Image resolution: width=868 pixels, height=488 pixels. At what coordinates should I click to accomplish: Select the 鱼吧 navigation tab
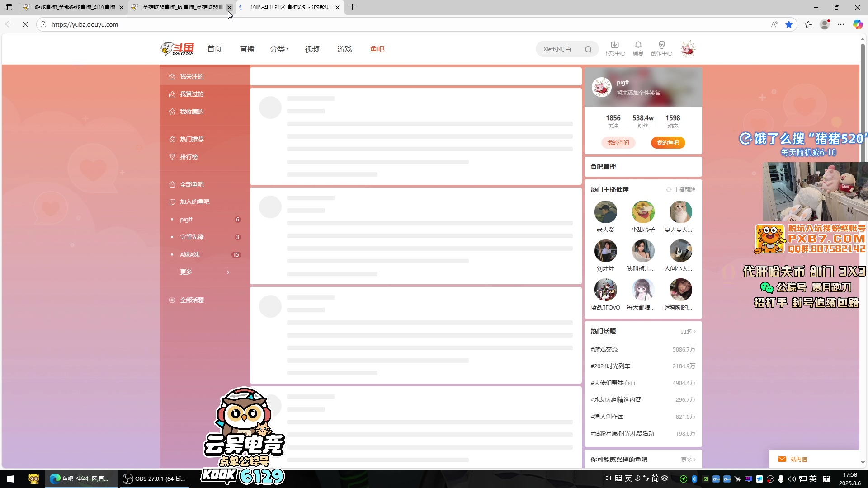[377, 49]
